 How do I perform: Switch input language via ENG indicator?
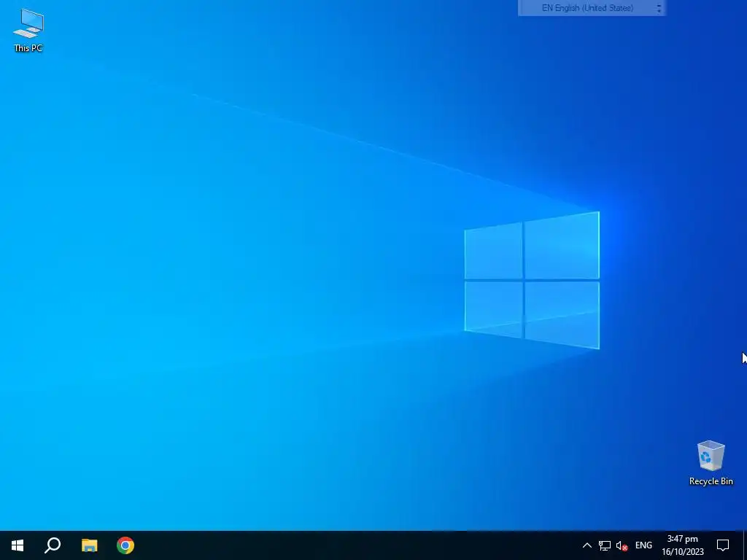coord(643,545)
